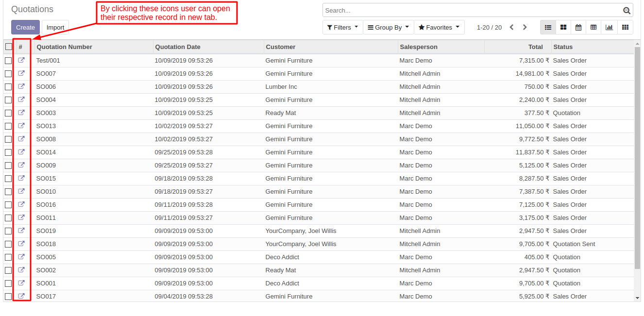
Task: Open the Favorites dropdown
Action: coord(439,28)
